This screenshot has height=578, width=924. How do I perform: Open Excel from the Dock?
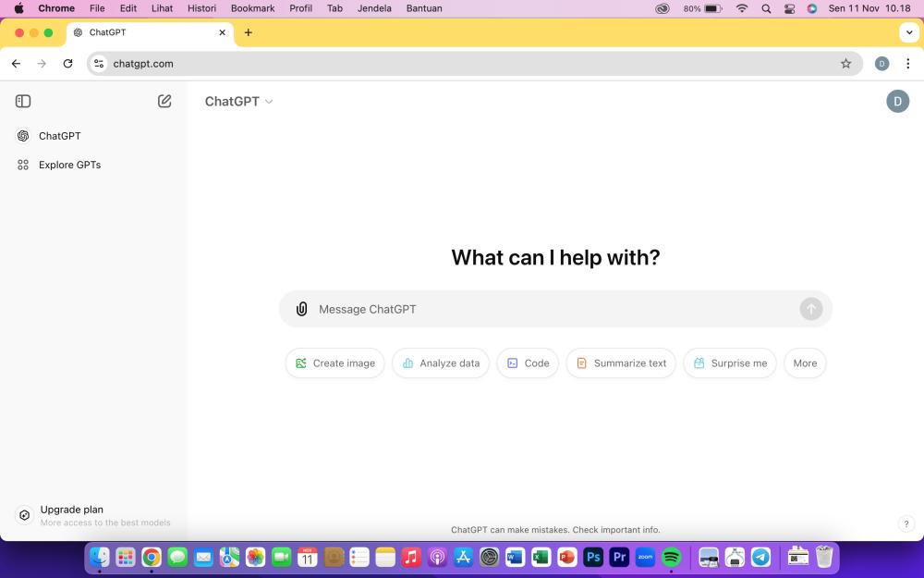(x=541, y=557)
